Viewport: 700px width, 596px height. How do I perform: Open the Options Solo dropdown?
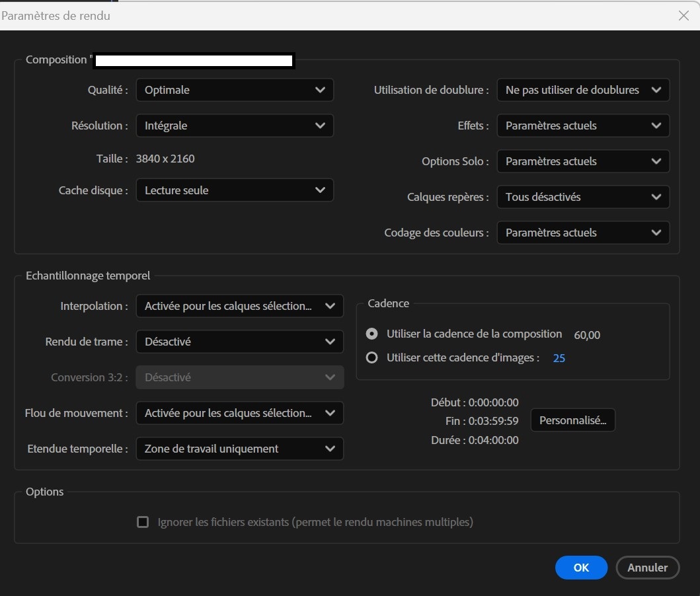coord(582,161)
